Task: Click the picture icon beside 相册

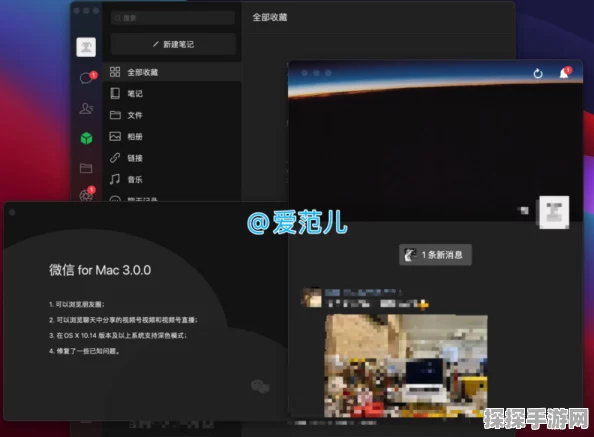Action: 115,136
